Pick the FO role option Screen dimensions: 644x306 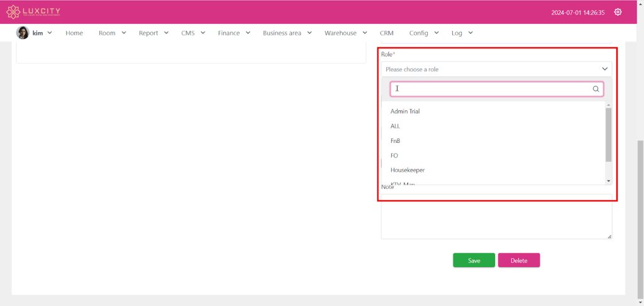tap(394, 156)
